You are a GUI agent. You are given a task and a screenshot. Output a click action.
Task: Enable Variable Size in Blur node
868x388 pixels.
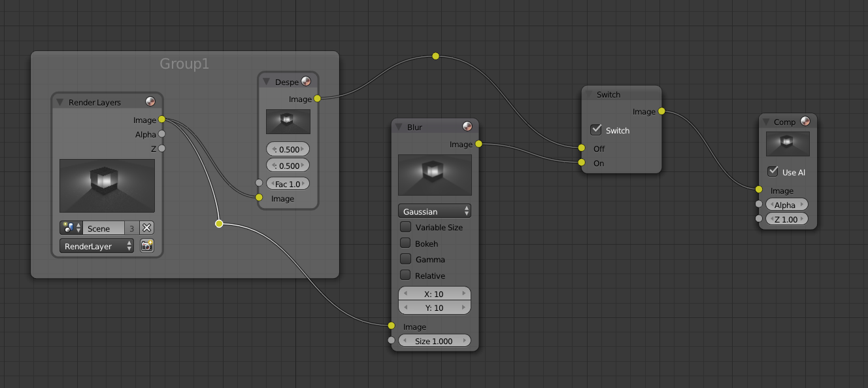(x=405, y=227)
